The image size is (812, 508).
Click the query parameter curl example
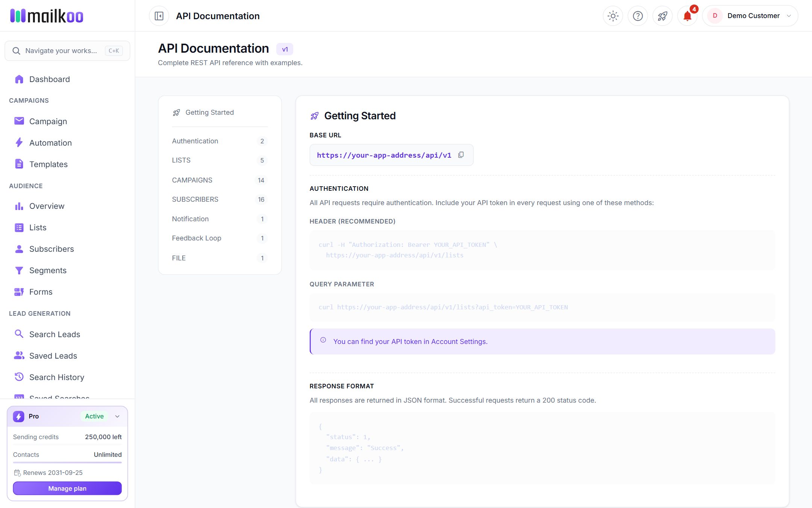542,307
